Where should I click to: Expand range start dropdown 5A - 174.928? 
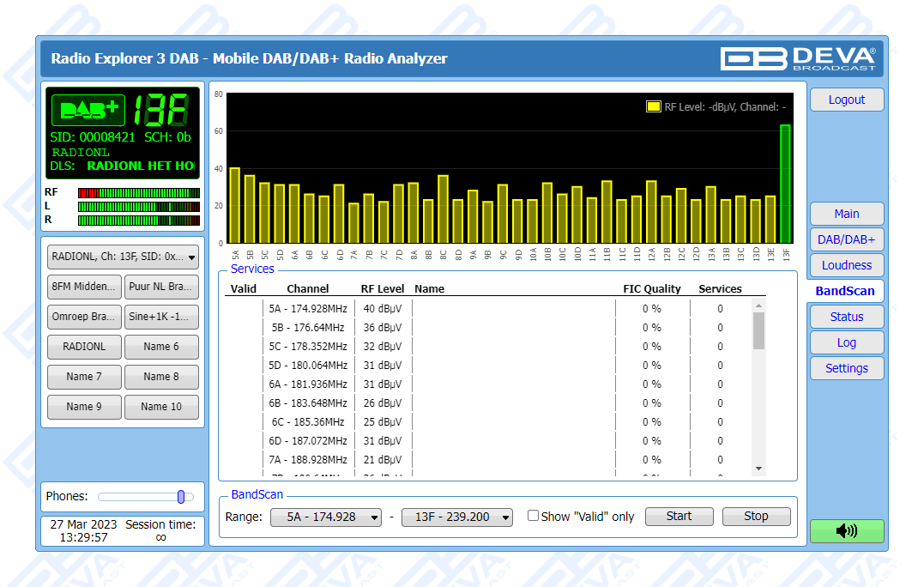pyautogui.click(x=325, y=517)
